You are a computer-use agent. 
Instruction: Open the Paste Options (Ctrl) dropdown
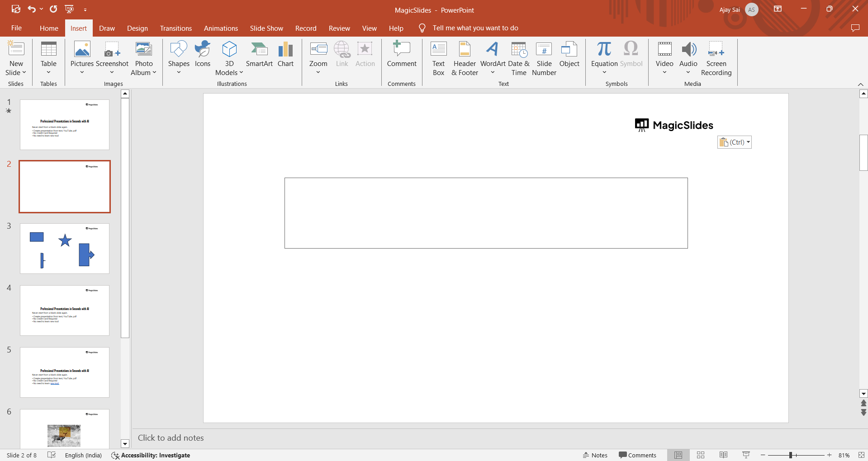(734, 142)
